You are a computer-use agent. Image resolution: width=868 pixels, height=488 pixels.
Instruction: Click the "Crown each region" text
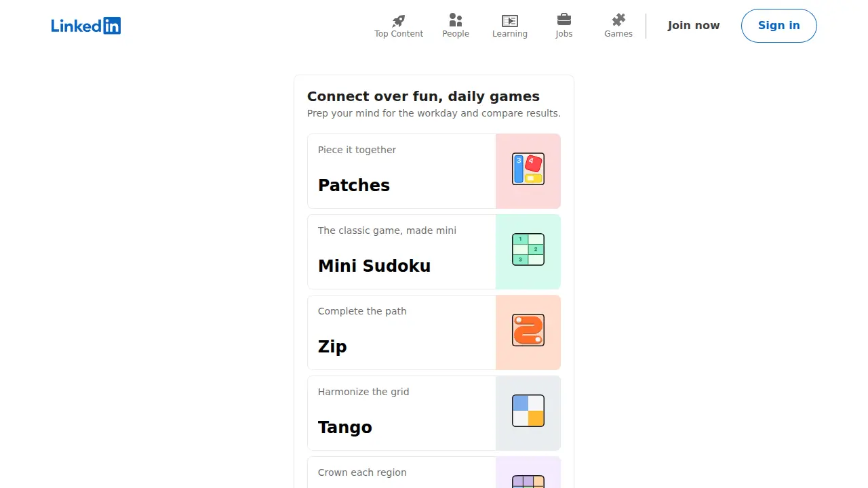[x=362, y=472]
